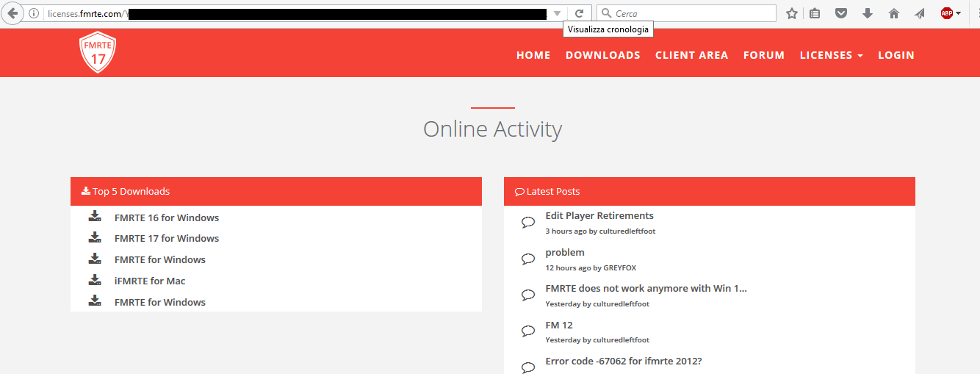980x374 pixels.
Task: Open the HOME menu item
Action: pos(533,55)
